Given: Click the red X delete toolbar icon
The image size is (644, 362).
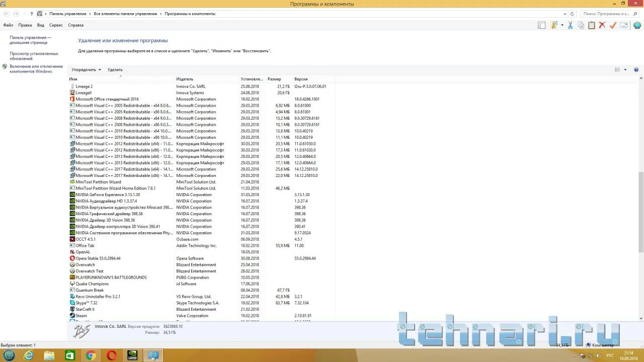Looking at the screenshot, I should tap(602, 25).
